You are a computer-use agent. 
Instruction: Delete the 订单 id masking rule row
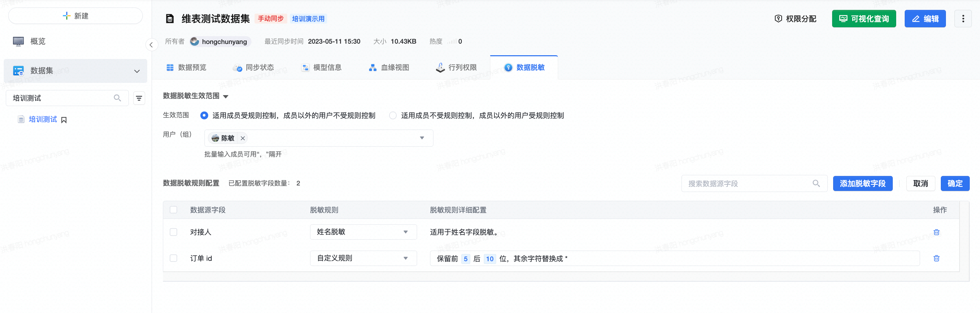[936, 258]
